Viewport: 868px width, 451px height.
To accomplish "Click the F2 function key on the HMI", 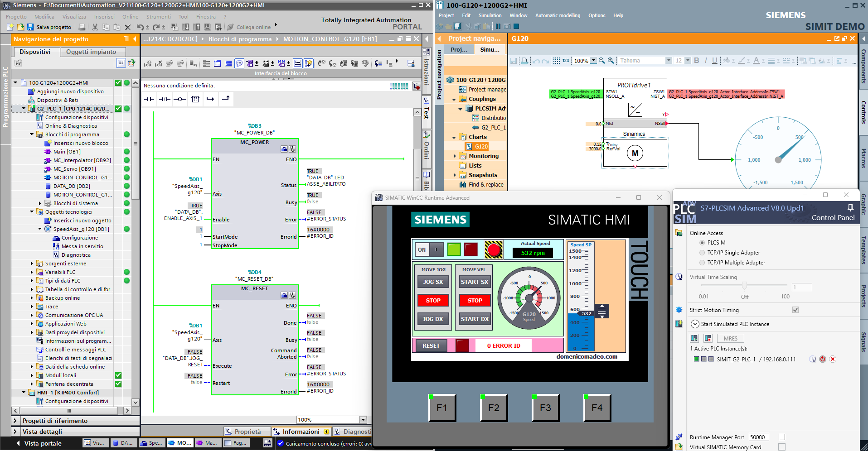I will tap(494, 408).
